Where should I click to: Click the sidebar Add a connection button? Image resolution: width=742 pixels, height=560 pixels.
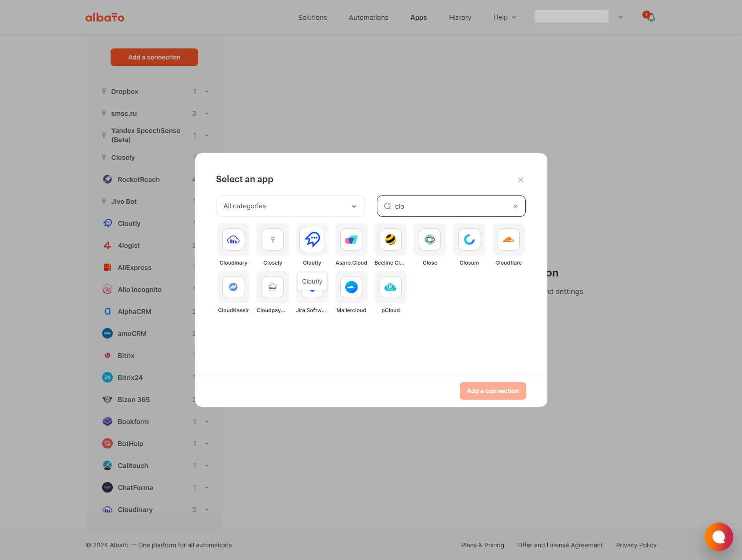pos(154,57)
